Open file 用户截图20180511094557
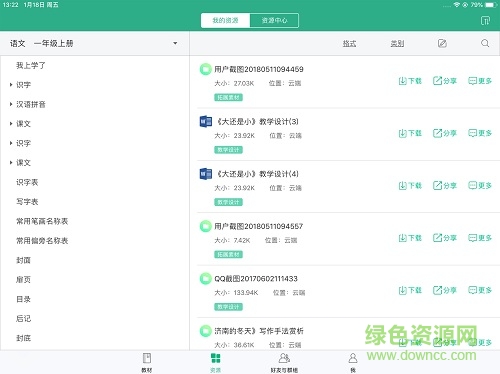 [x=259, y=226]
